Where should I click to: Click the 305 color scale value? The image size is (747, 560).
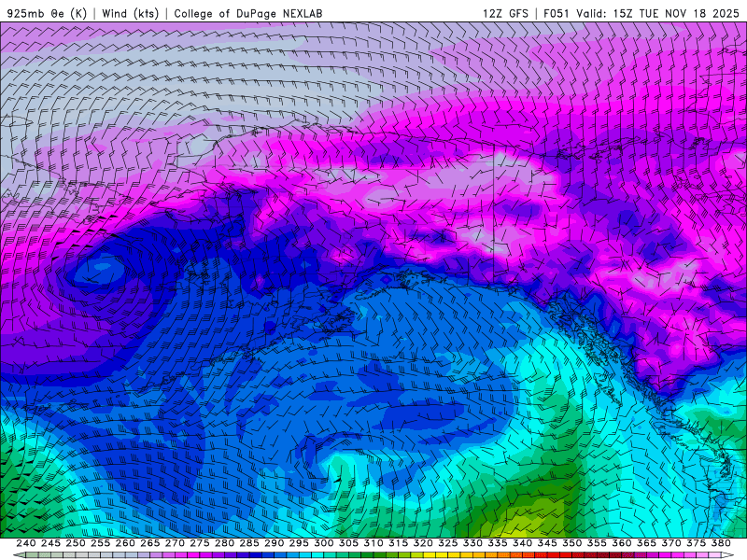tap(348, 543)
